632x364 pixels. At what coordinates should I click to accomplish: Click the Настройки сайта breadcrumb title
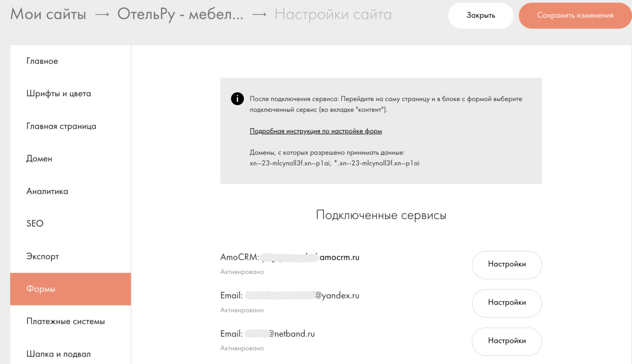(x=333, y=15)
